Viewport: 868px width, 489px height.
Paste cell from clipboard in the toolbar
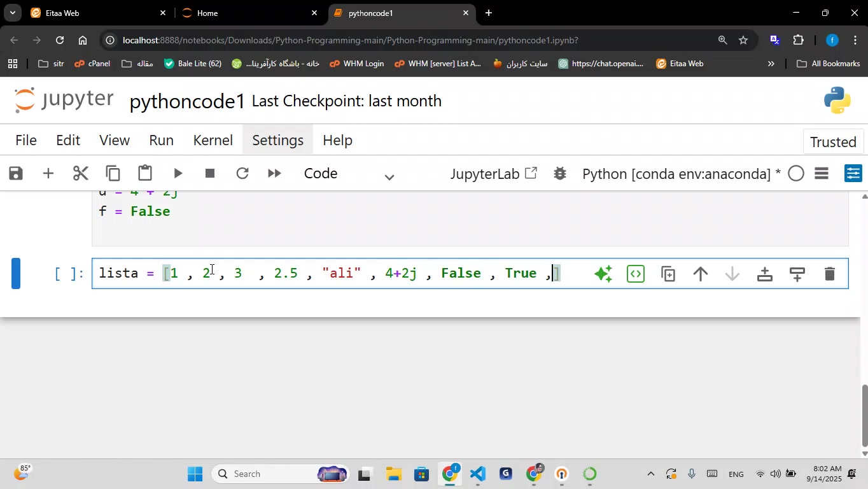(145, 173)
